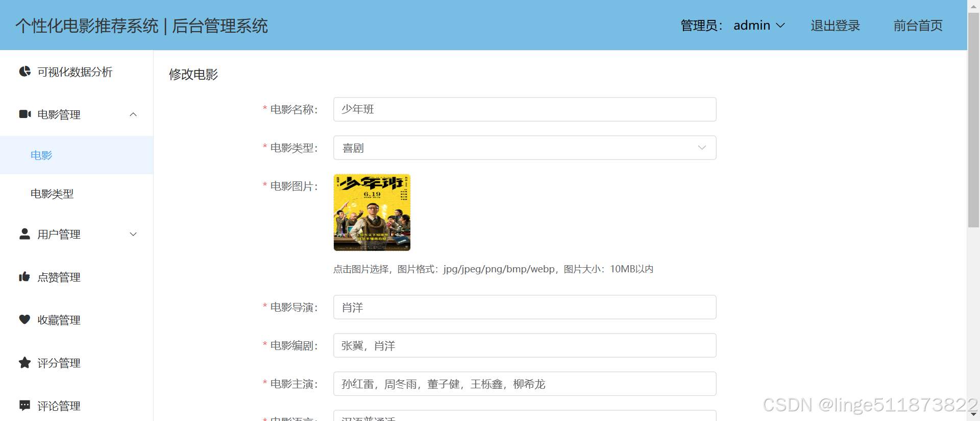Click the person icon beside 用户管理

point(24,233)
